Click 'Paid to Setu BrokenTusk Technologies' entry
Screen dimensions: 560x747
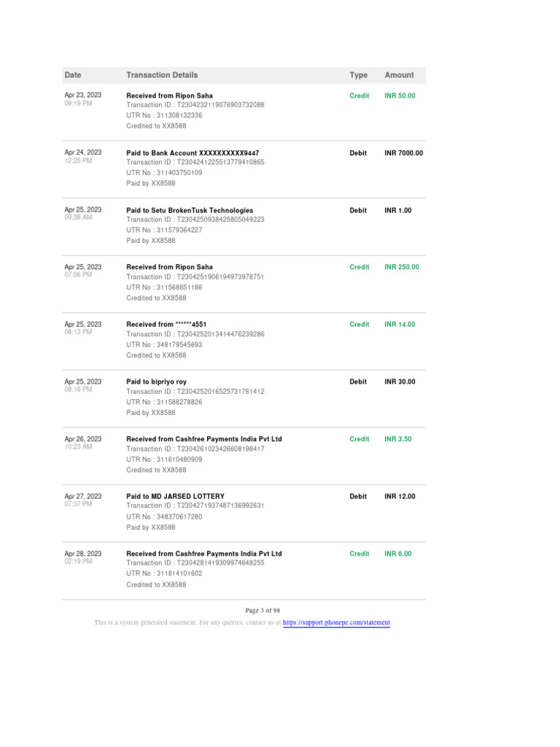tap(190, 210)
